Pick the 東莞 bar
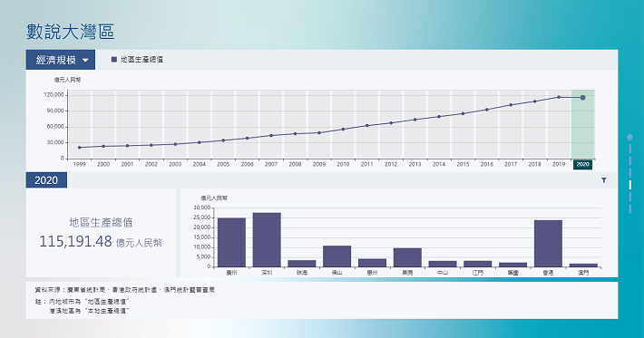This screenshot has height=338, width=644. [x=407, y=257]
